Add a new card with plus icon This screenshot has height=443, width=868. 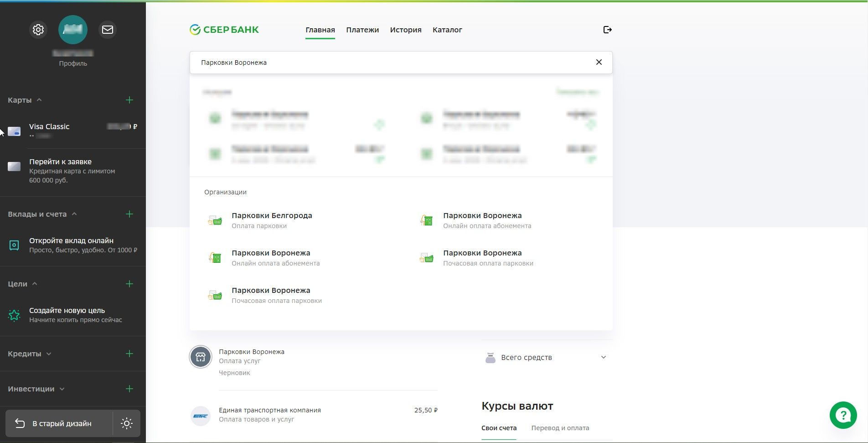(129, 100)
